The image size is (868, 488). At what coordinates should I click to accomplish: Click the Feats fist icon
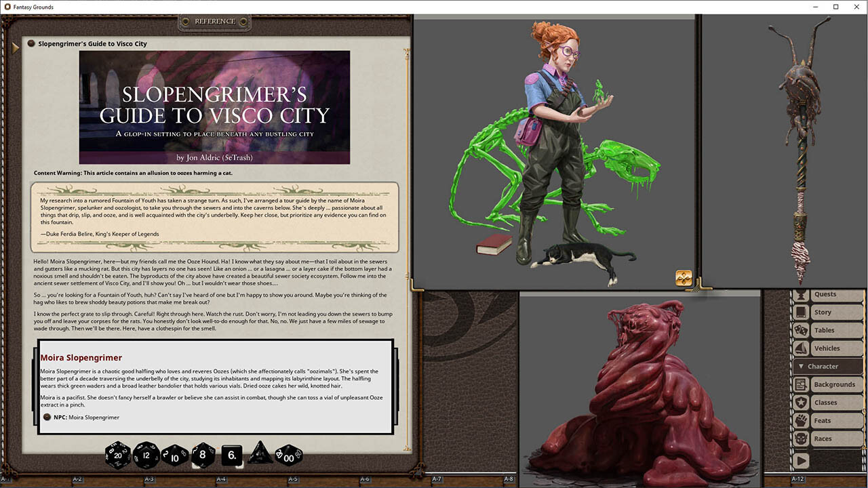(801, 421)
